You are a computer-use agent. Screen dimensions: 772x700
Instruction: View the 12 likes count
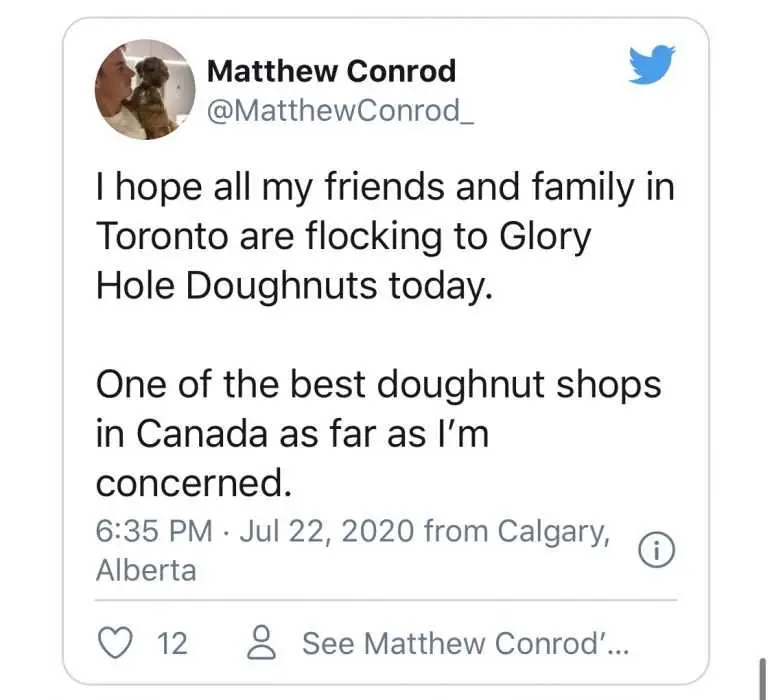172,643
